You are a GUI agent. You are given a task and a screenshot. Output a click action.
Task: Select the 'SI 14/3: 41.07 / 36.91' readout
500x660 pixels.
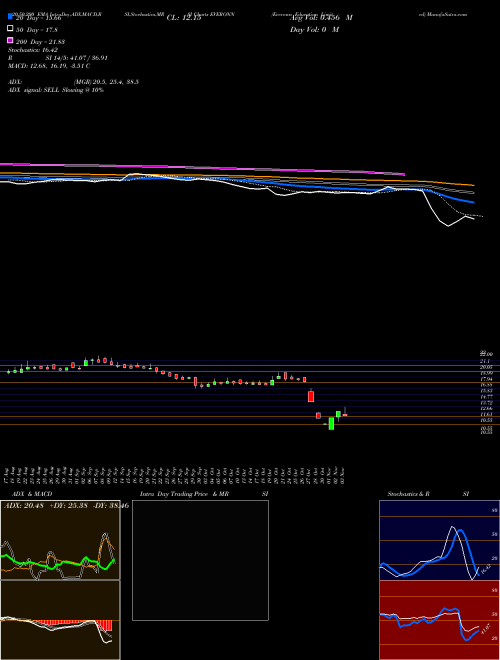point(77,58)
